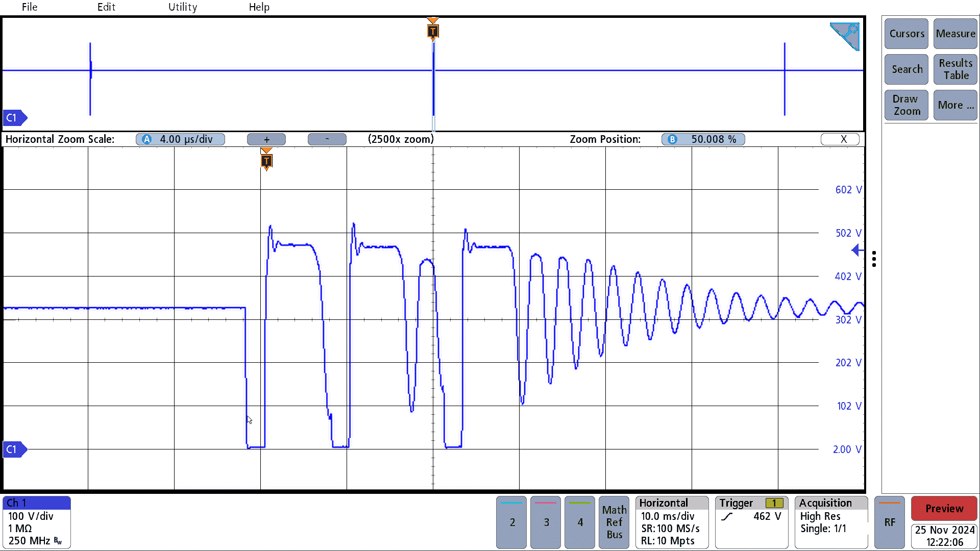980x551 pixels.
Task: Click the trigger T marker in overview window
Action: pos(433,31)
